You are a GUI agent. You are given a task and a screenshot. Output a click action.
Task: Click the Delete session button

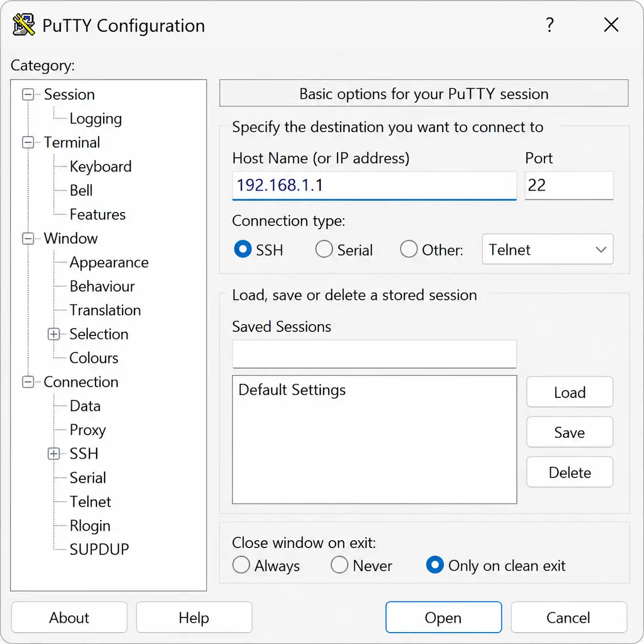pyautogui.click(x=570, y=472)
